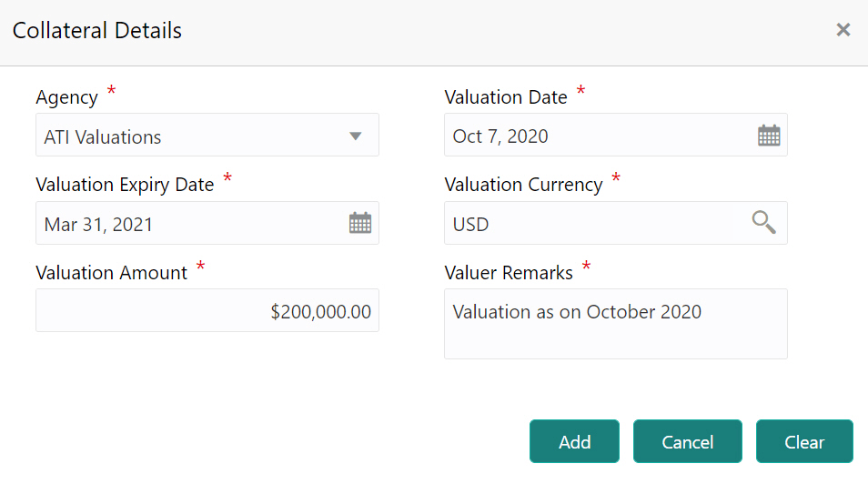This screenshot has height=484, width=868.
Task: Click into the Valuer Remarks text area
Action: coord(616,324)
